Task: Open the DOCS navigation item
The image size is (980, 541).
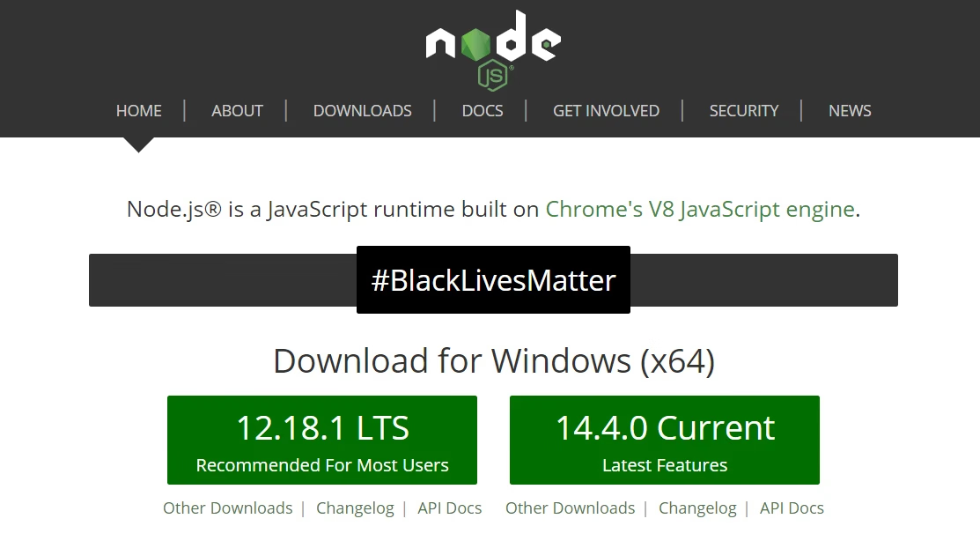Action: pyautogui.click(x=483, y=111)
